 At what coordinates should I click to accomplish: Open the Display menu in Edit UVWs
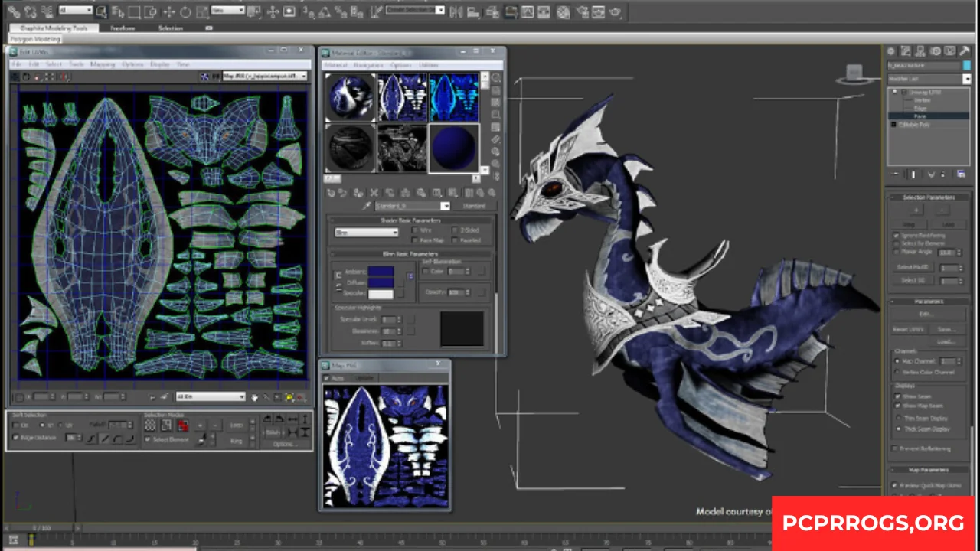click(160, 64)
